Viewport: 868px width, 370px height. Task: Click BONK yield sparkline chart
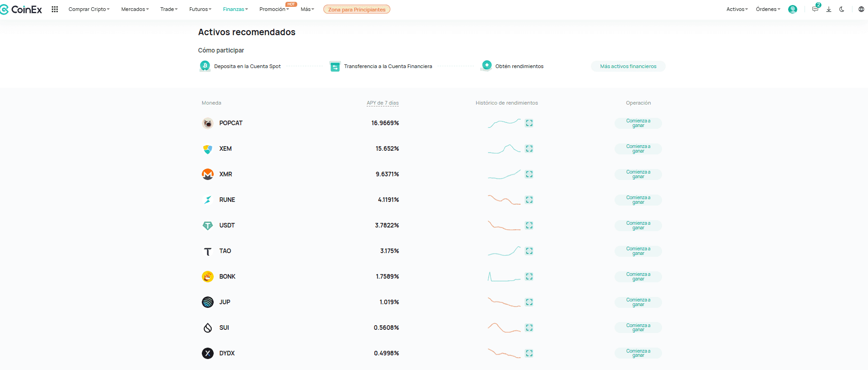pos(504,276)
